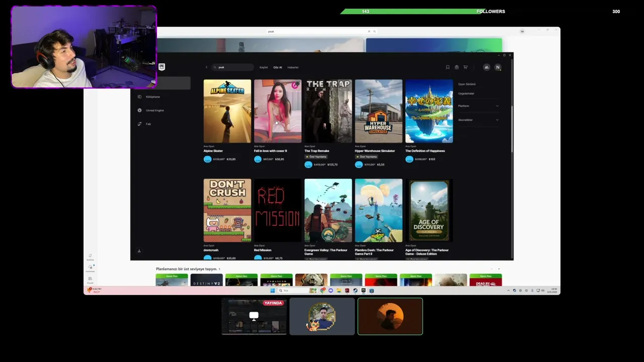The width and height of the screenshot is (644, 362).
Task: Open Discord icon on the taskbar
Action: (x=331, y=291)
